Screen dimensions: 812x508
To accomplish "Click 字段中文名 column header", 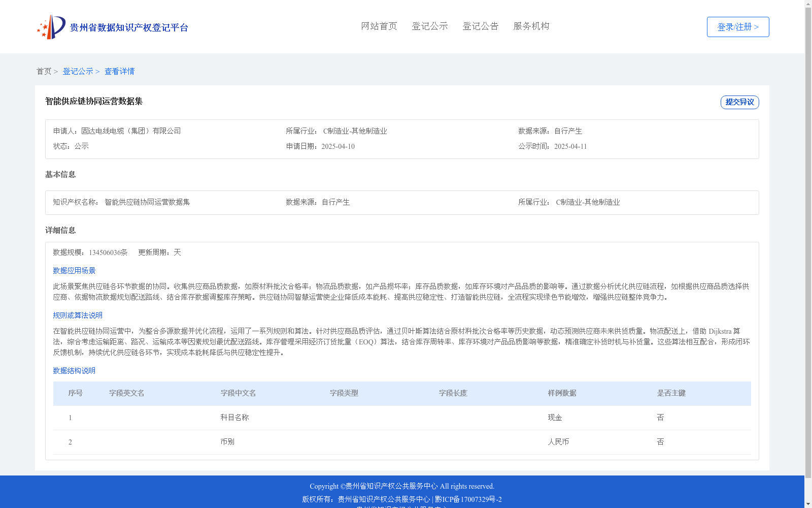I will 239,393.
